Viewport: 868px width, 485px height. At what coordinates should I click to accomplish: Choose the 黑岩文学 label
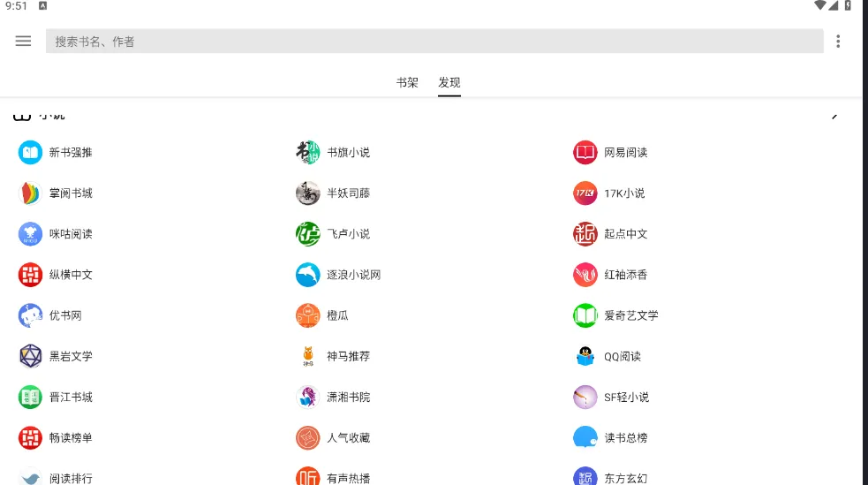click(x=71, y=356)
